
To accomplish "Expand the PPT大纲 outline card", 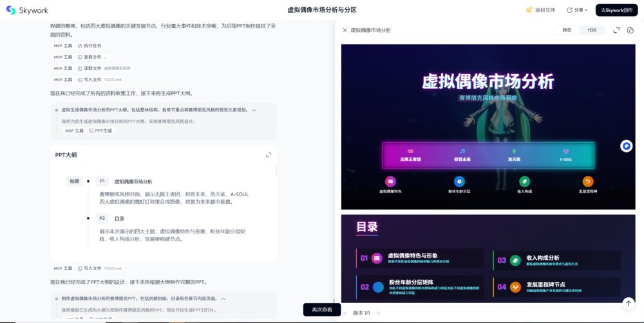I will pos(269,155).
